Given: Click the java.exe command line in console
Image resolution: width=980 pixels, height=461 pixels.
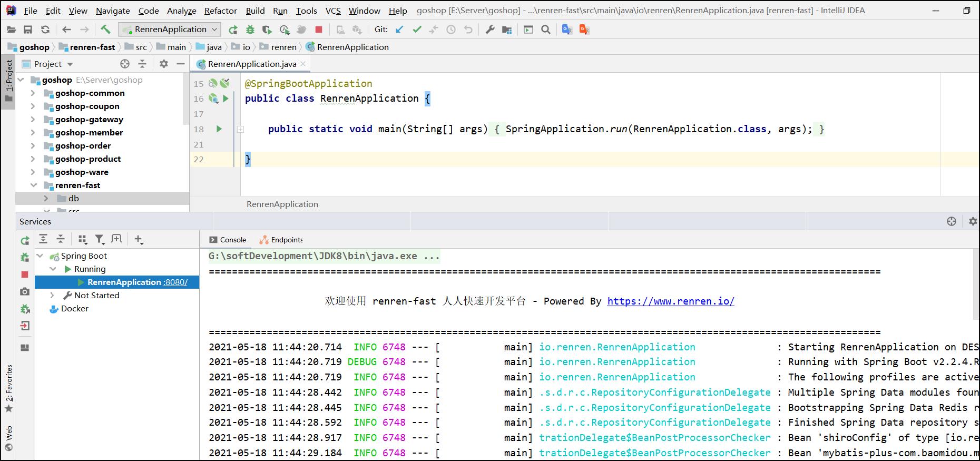Looking at the screenshot, I should coord(324,256).
